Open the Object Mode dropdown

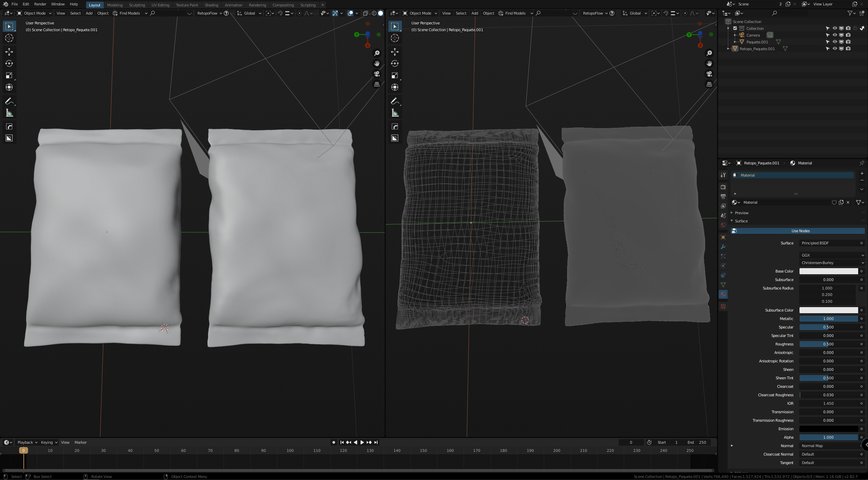click(x=34, y=13)
